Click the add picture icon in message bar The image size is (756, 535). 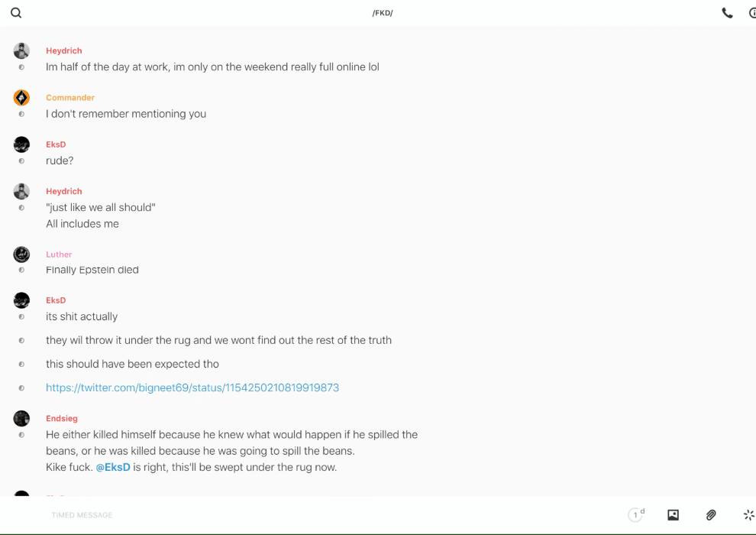(x=673, y=515)
